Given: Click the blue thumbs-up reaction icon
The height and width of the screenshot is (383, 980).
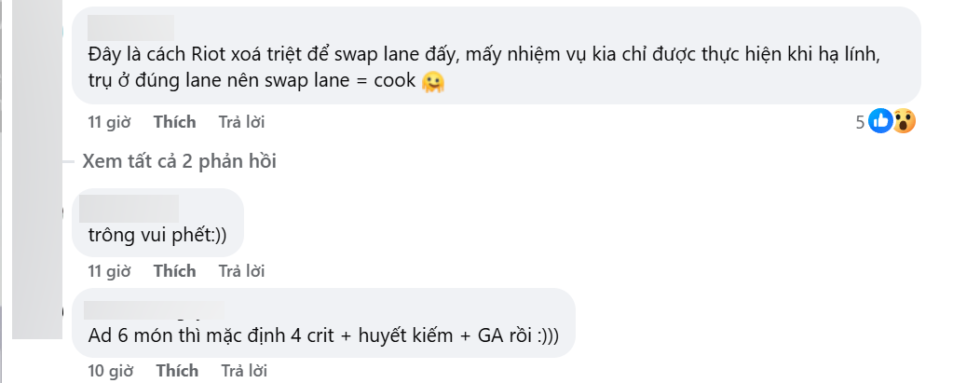Looking at the screenshot, I should (x=880, y=121).
